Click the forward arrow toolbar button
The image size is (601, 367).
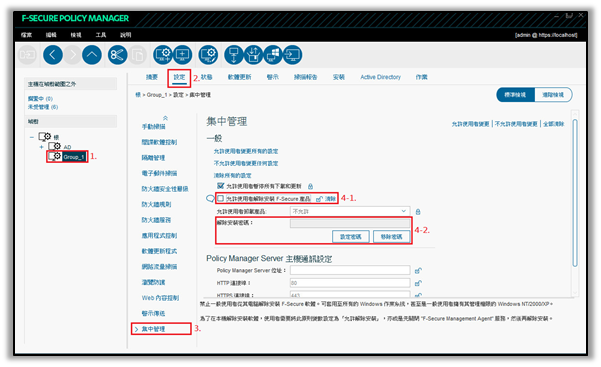coord(72,55)
